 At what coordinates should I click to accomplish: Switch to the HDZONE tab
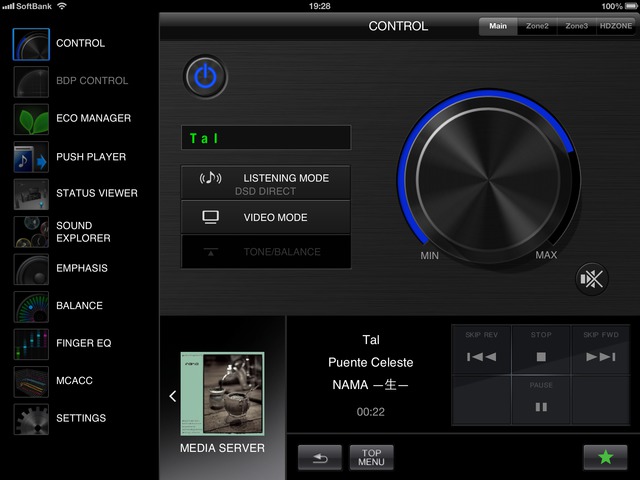[x=616, y=26]
